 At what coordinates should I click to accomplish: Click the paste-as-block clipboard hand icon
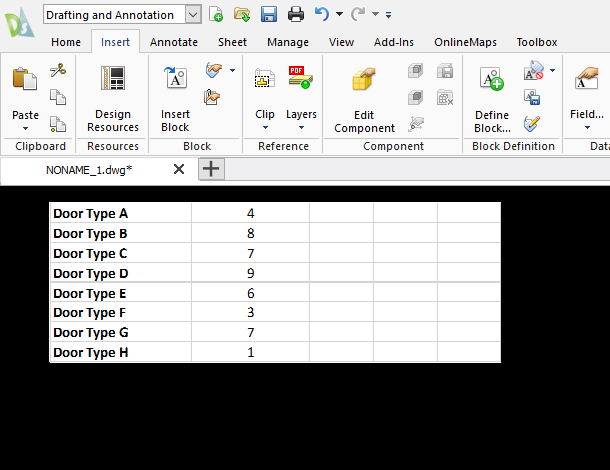pos(212,97)
